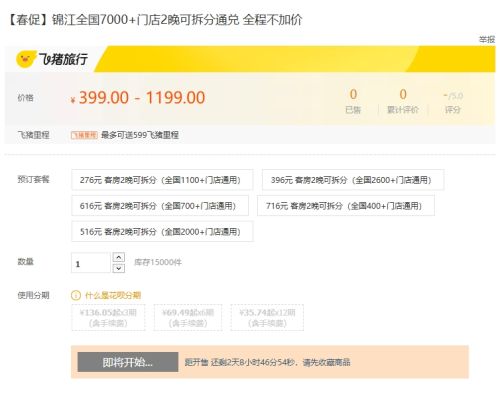The image size is (500, 407).
Task: Open the 什么是花呗分期 help link
Action: pyautogui.click(x=113, y=295)
